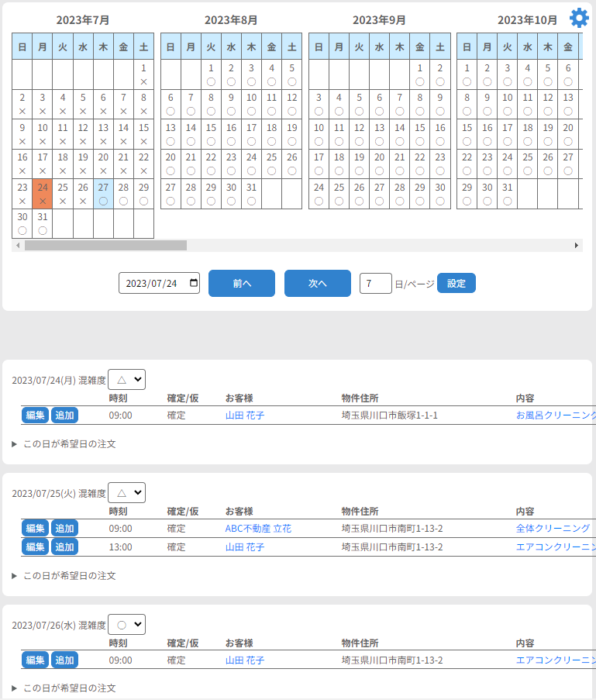Open settings via the gear icon
The width and height of the screenshot is (596, 700).
tap(579, 18)
